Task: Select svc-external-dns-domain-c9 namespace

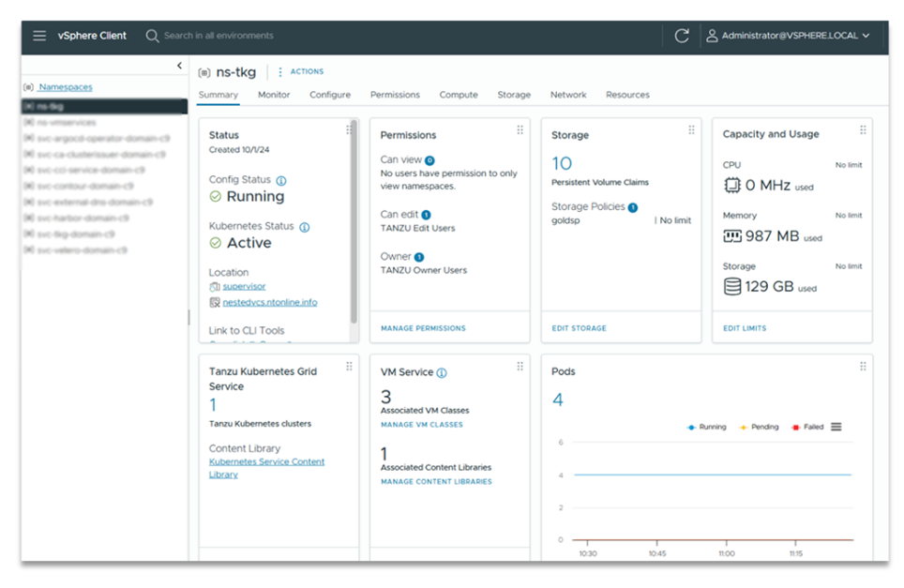Action: pos(95,203)
